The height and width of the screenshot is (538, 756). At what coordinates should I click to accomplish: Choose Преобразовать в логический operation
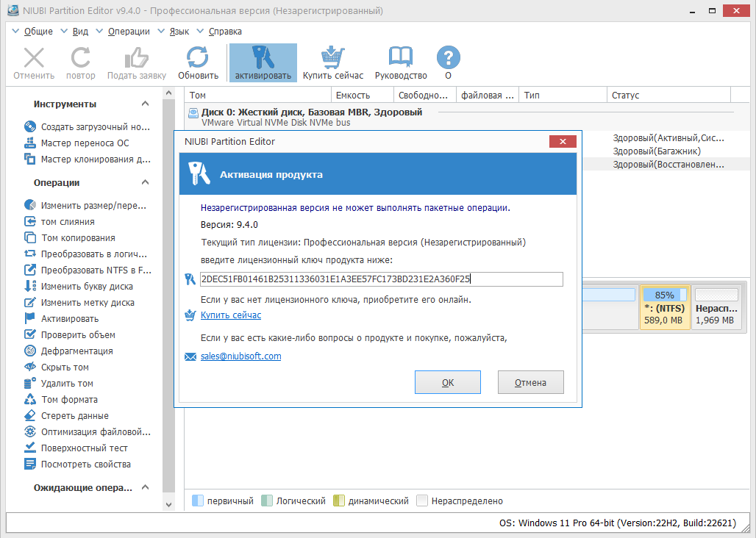pyautogui.click(x=85, y=254)
